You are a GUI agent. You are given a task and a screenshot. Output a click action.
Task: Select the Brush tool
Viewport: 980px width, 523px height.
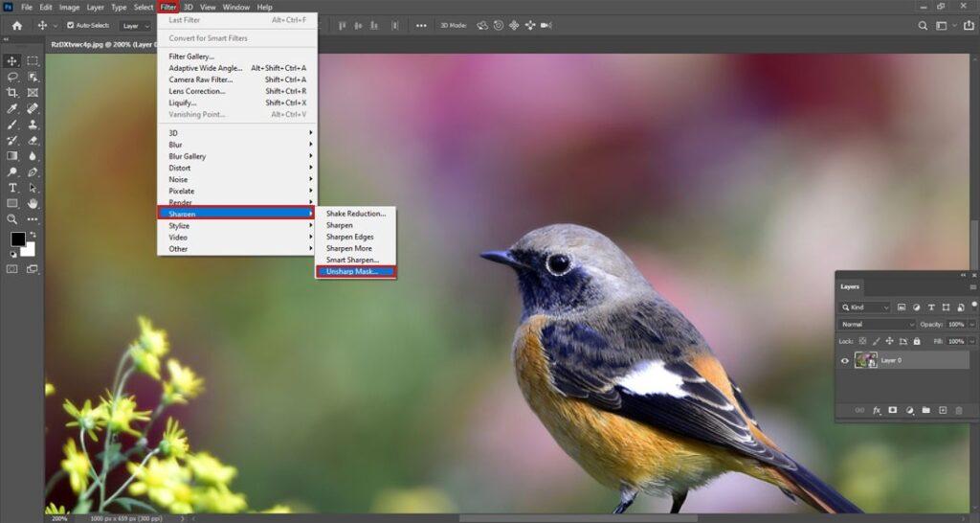pyautogui.click(x=11, y=125)
